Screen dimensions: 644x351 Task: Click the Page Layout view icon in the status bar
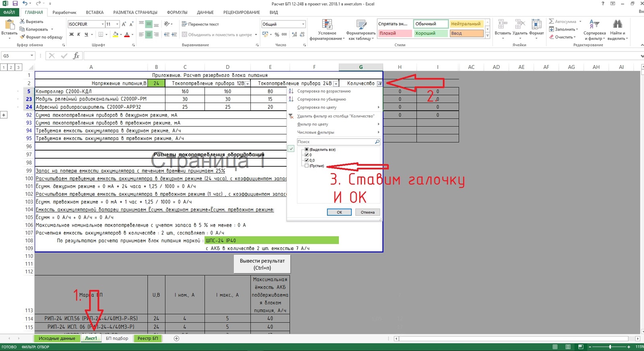coord(568,347)
